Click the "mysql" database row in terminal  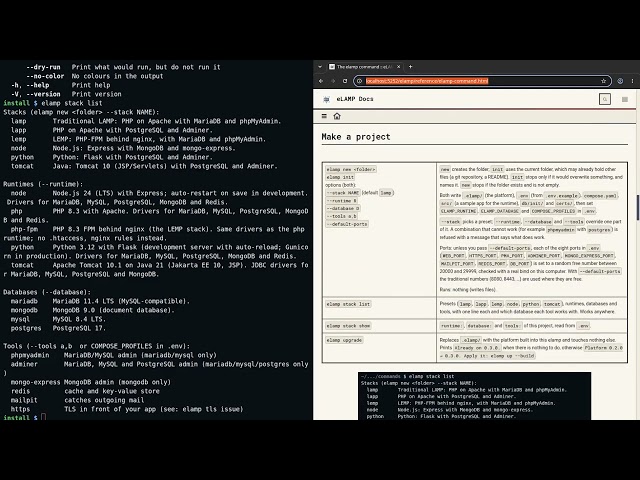(x=58, y=319)
